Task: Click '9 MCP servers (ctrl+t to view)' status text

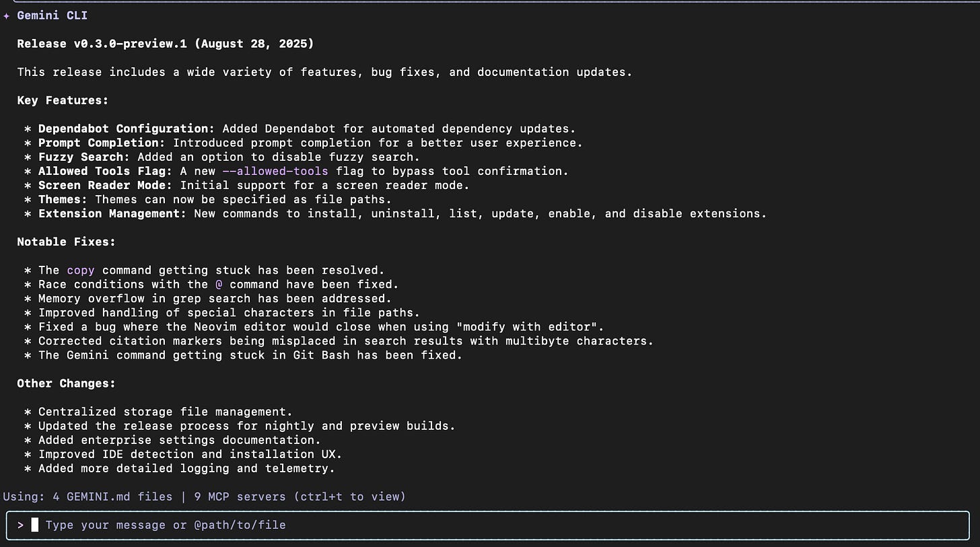Action: click(x=300, y=497)
